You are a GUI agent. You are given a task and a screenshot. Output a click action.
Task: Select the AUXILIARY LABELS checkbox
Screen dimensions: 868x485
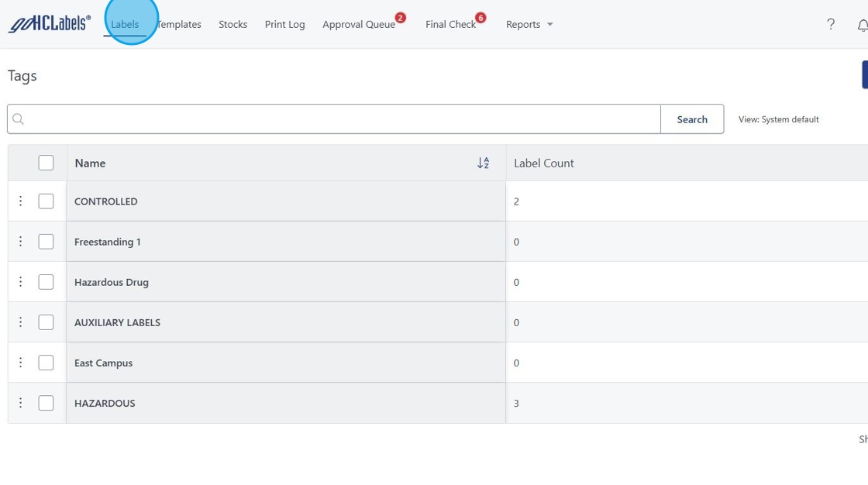click(46, 322)
